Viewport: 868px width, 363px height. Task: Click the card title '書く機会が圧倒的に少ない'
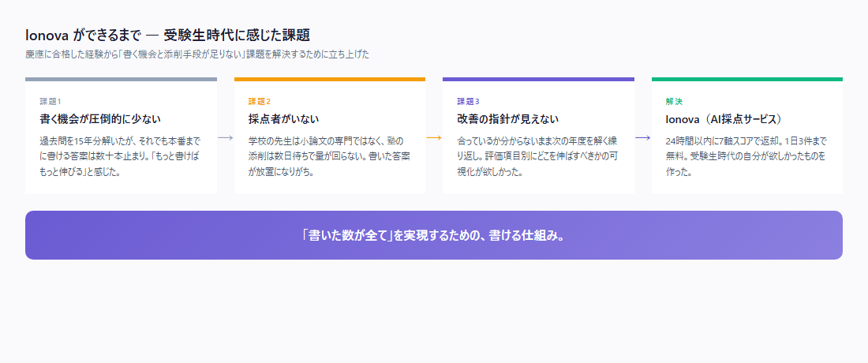point(100,119)
